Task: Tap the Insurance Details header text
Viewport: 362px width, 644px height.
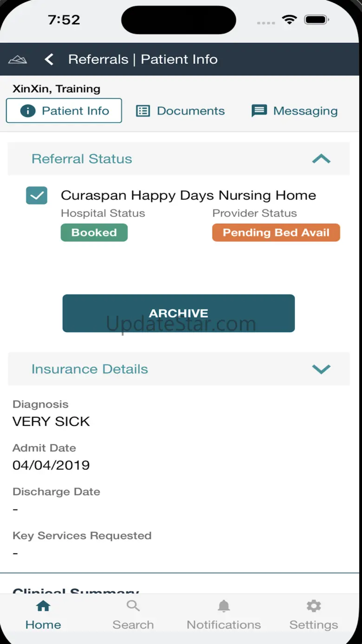Action: point(90,369)
